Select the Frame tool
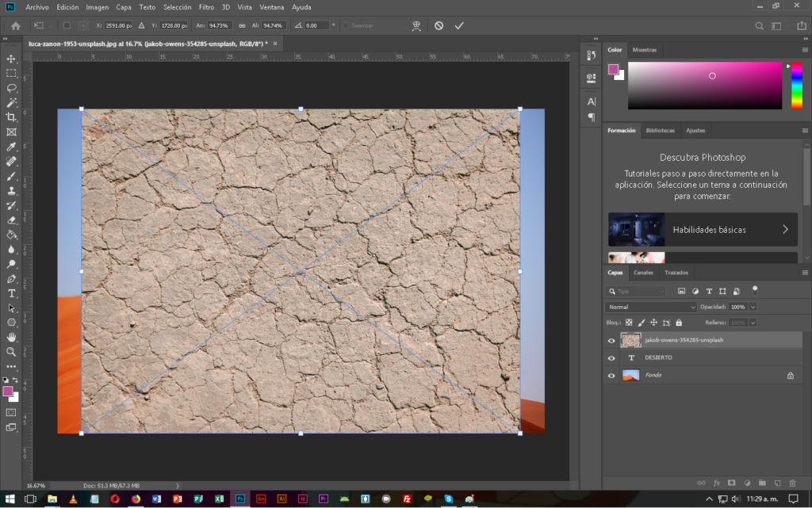This screenshot has width=812, height=508. tap(11, 132)
